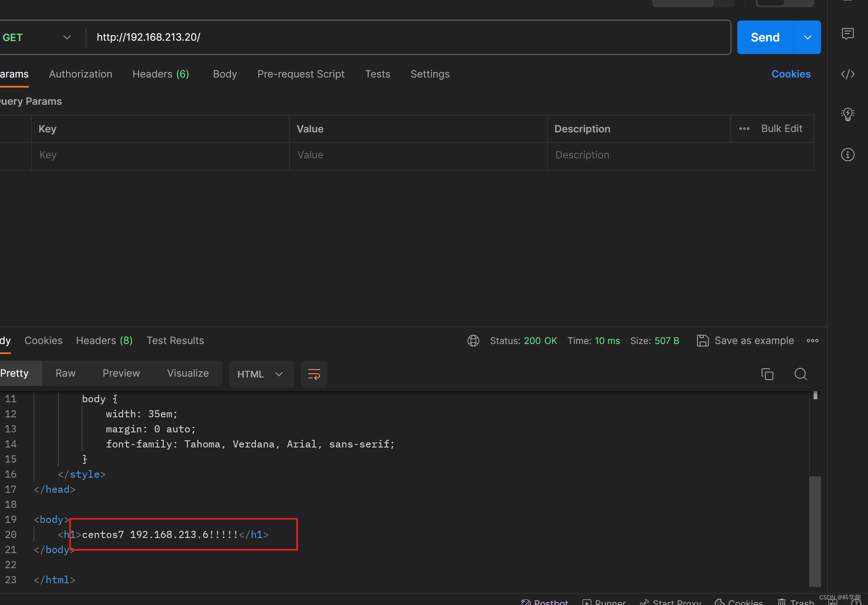The width and height of the screenshot is (868, 605).
Task: Open the Headers tab showing 6 headers
Action: [161, 74]
